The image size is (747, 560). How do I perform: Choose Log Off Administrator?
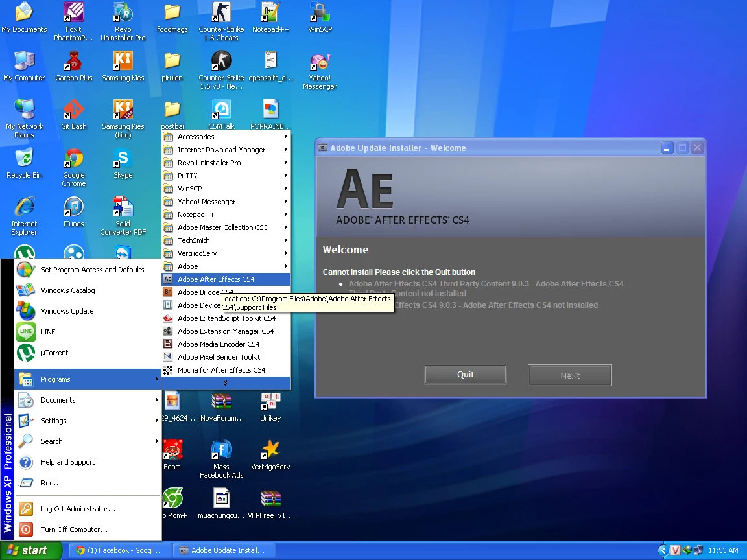(88, 509)
